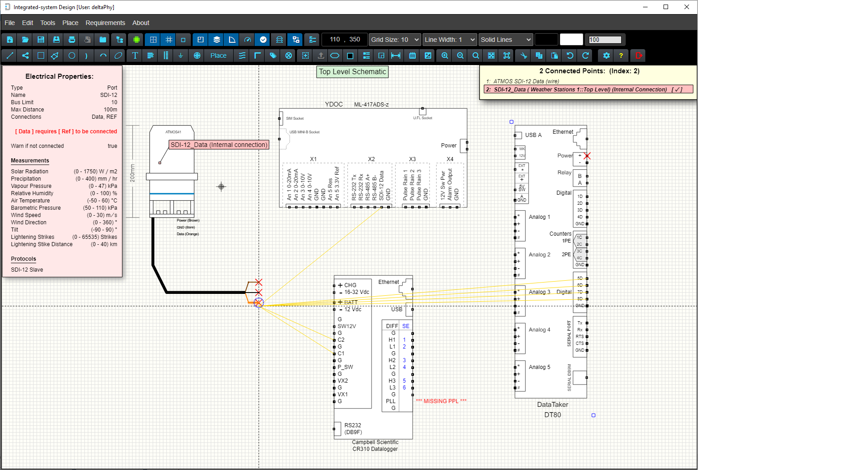Select the Ellipse tool
The height and width of the screenshot is (470, 868).
click(118, 56)
